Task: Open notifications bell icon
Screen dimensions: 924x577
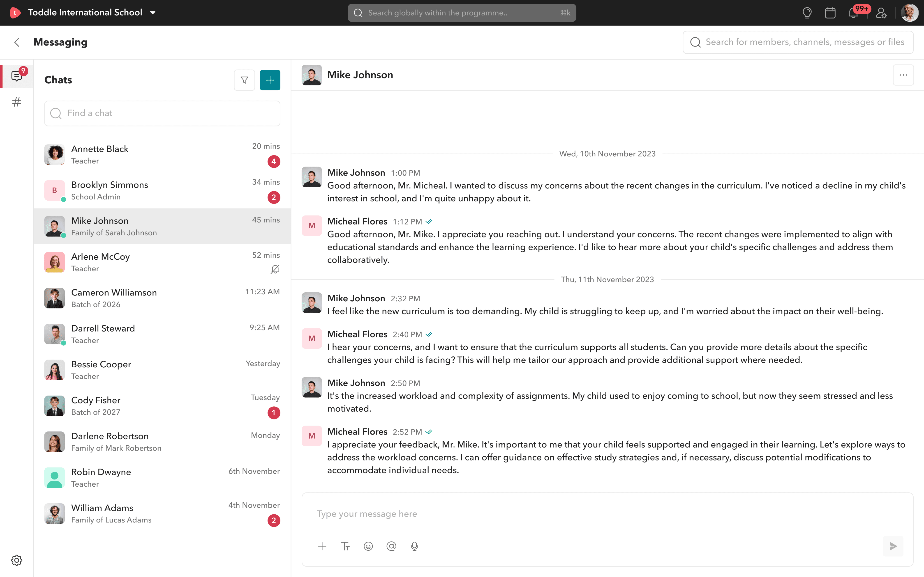Action: point(853,13)
